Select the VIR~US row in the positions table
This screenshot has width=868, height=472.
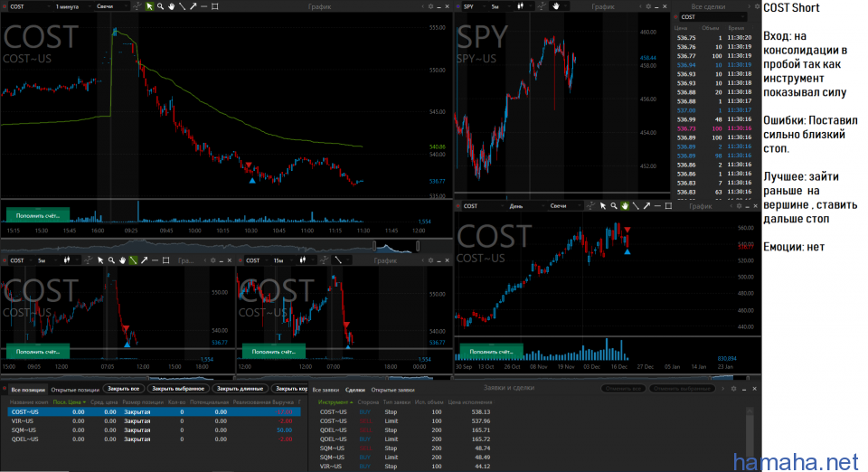154,421
